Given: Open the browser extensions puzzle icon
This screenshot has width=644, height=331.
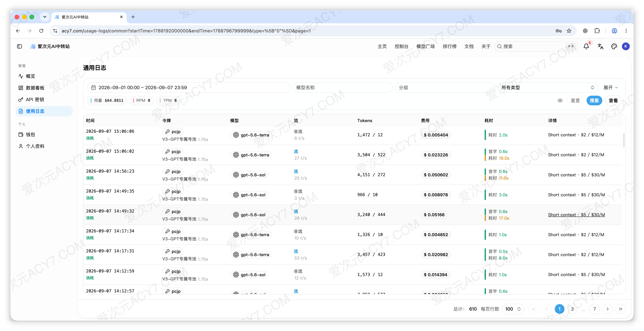Looking at the screenshot, I should click(597, 31).
